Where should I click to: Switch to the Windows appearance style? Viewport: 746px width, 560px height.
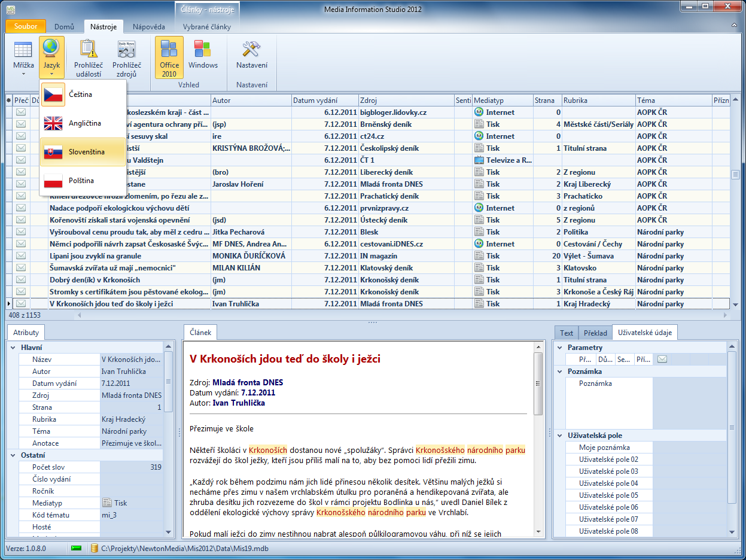pyautogui.click(x=203, y=57)
